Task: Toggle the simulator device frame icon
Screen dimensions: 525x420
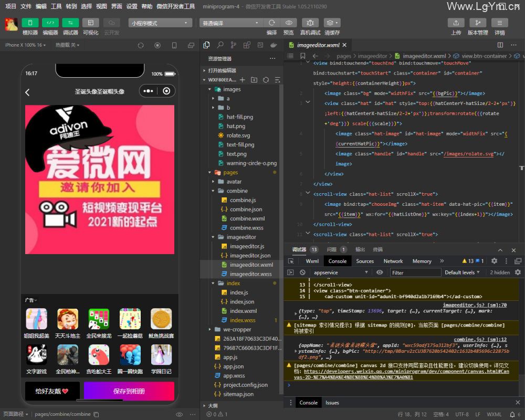Action: [174, 45]
